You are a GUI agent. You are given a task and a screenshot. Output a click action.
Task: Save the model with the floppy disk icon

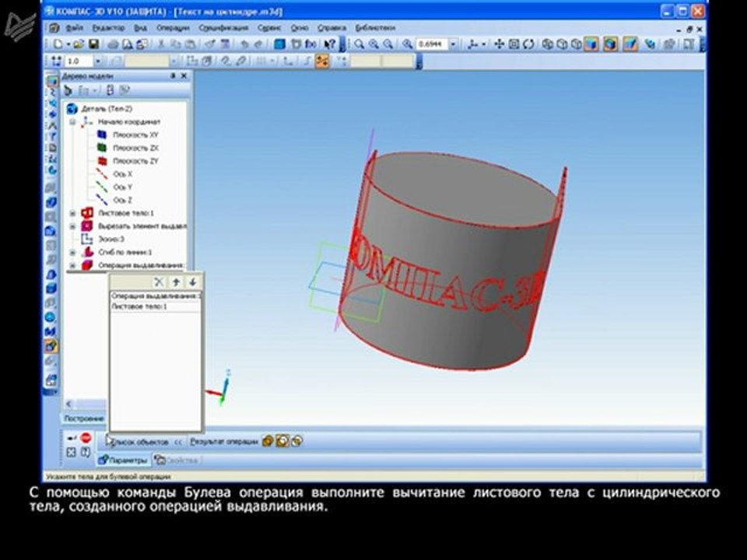94,44
